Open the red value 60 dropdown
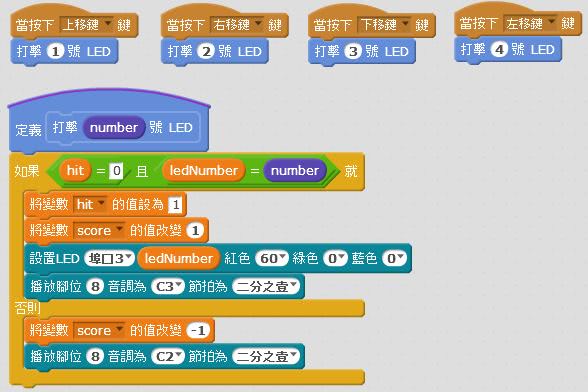 [x=272, y=258]
